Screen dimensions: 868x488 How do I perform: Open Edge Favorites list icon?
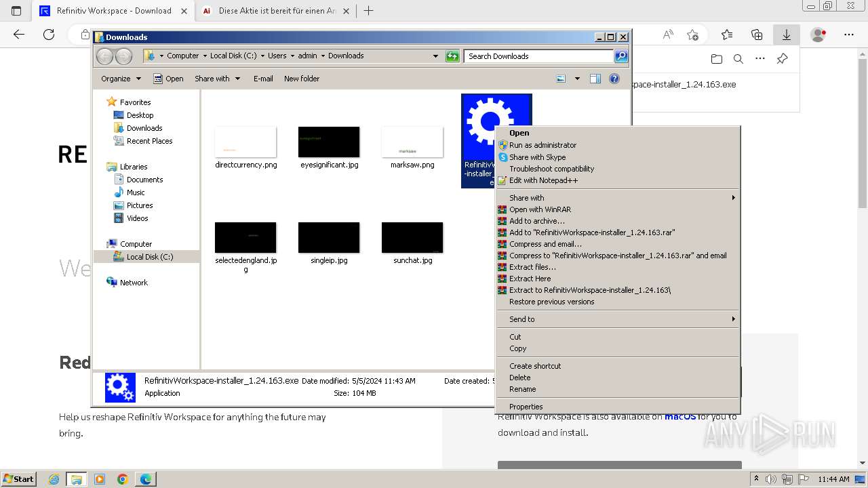[727, 35]
